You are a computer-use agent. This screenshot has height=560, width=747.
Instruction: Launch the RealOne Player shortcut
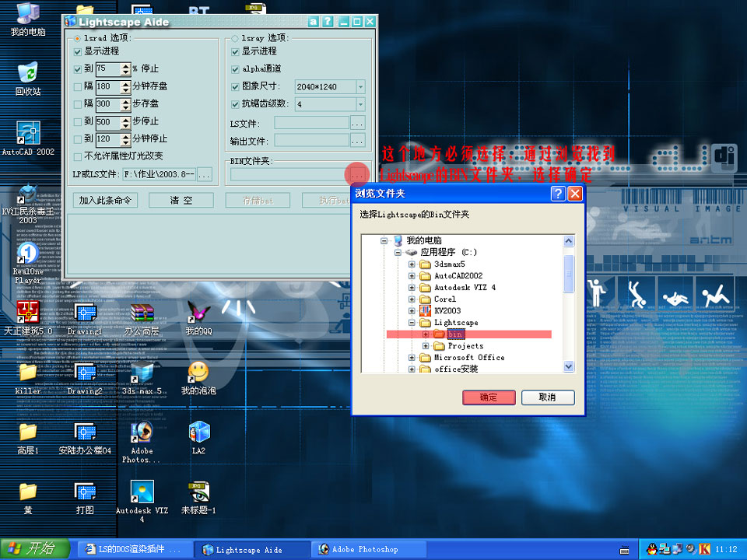pyautogui.click(x=28, y=263)
